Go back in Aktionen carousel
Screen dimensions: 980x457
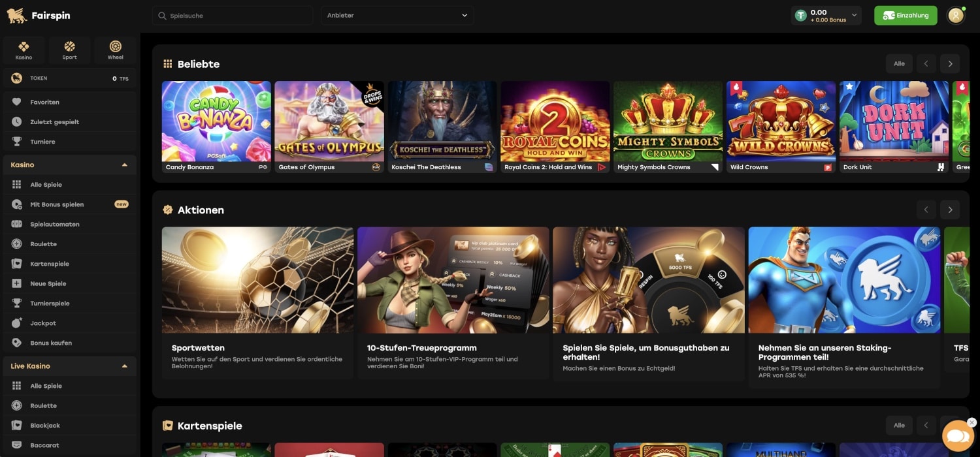point(926,210)
